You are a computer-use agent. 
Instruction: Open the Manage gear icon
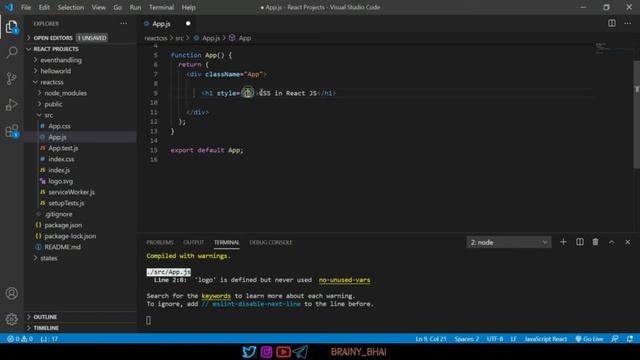[12, 319]
